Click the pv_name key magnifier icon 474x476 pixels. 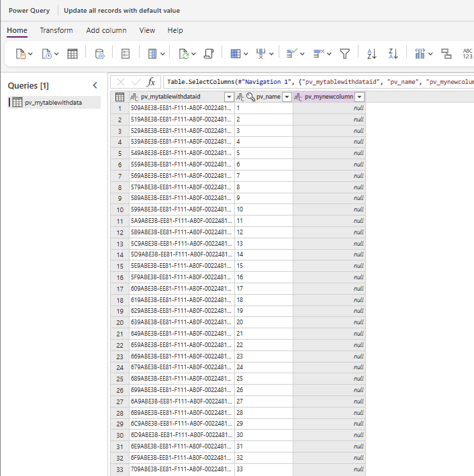pyautogui.click(x=250, y=97)
